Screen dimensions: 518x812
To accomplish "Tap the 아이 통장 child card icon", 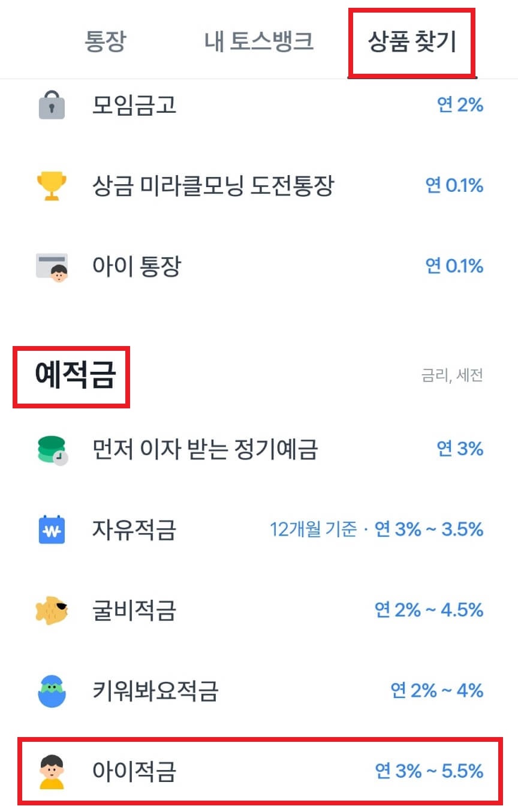I will [51, 267].
